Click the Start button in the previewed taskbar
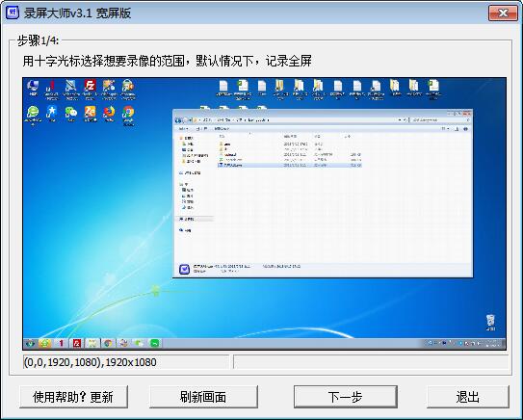This screenshot has width=523, height=420. 31,343
